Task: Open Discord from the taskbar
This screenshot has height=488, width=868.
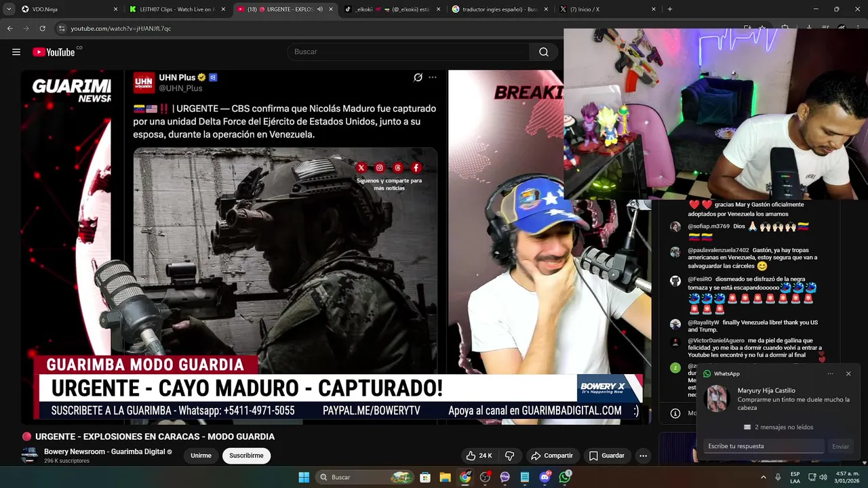Action: click(545, 477)
